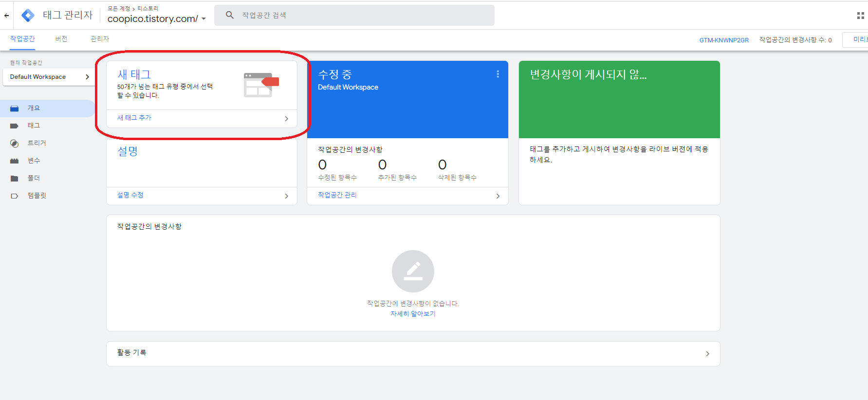Screen dimensions: 868x400
Task: Click the 활동 기록 label
Action: click(x=131, y=353)
